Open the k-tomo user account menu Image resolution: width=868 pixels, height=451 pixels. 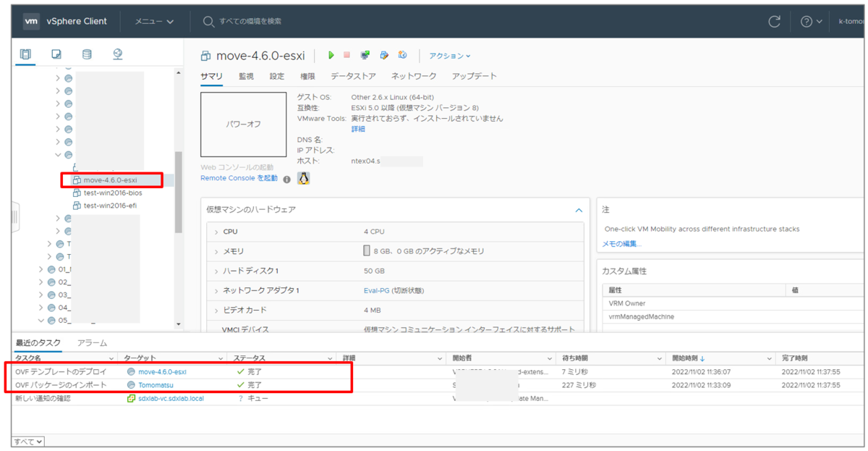pyautogui.click(x=851, y=22)
